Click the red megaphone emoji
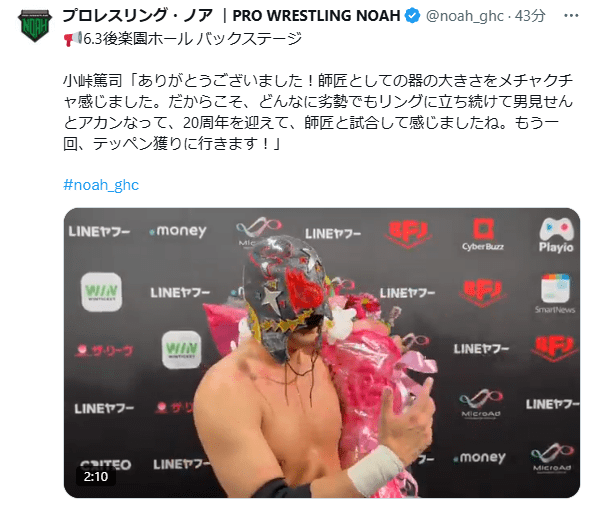594x508 pixels. pos(72,39)
